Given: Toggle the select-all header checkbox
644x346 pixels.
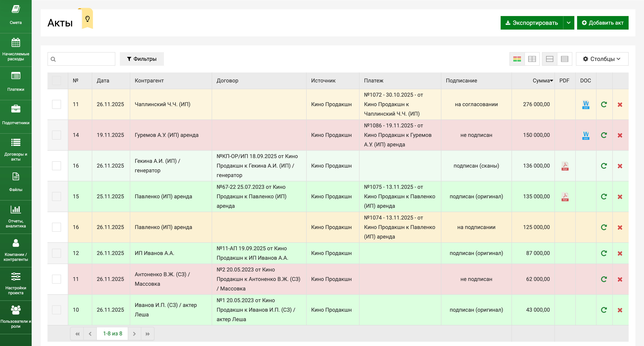Looking at the screenshot, I should coord(56,81).
